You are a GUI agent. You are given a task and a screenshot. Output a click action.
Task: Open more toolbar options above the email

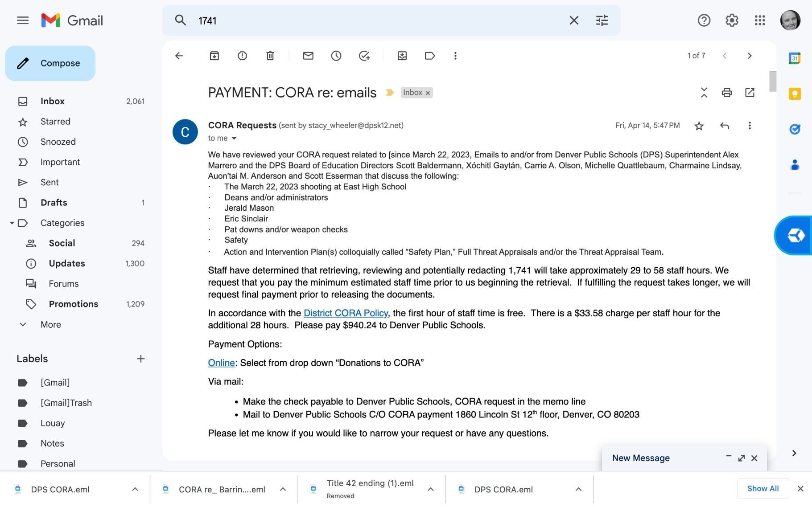coord(455,56)
